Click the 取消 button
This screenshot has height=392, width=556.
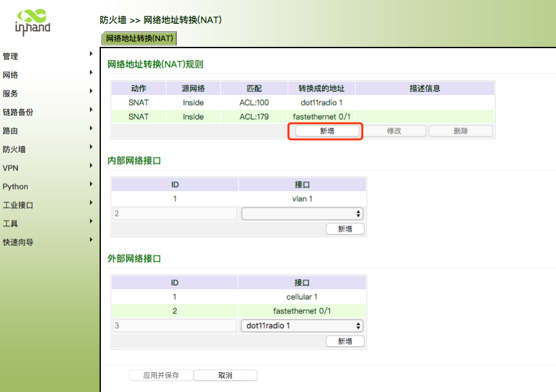[x=225, y=375]
